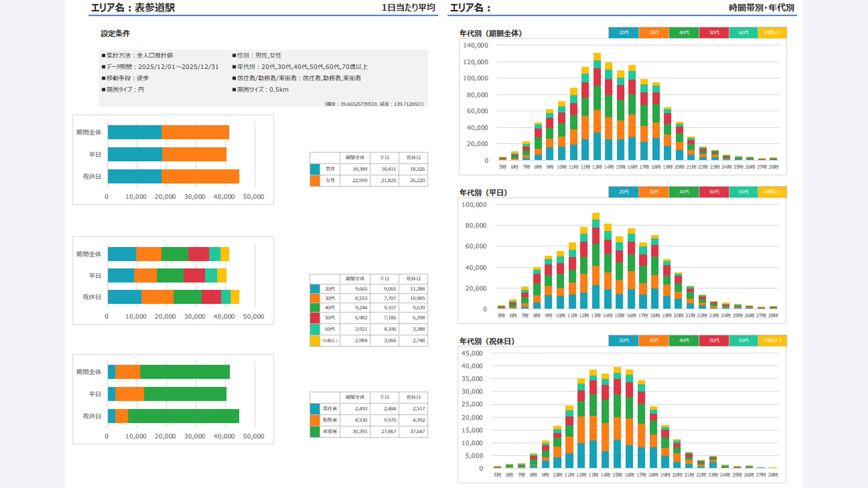Click the 来街者 祝休日 value 37,647

click(417, 432)
